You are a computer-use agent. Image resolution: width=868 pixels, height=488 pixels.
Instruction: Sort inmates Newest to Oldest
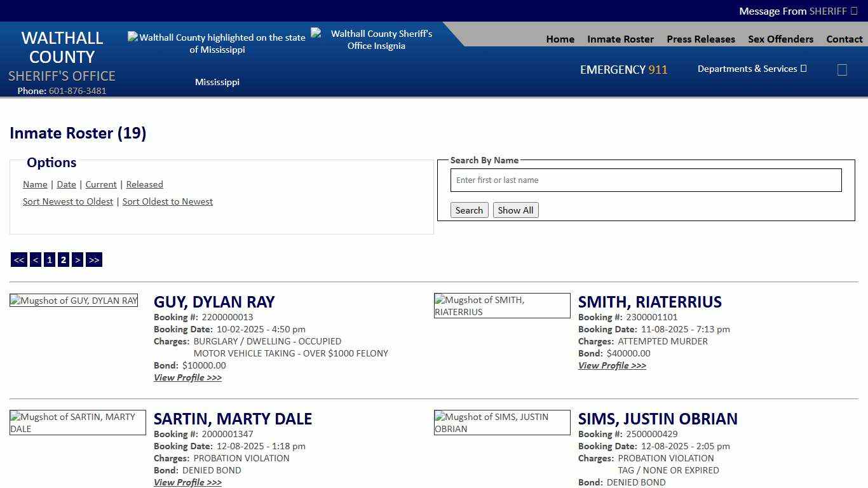pyautogui.click(x=68, y=201)
